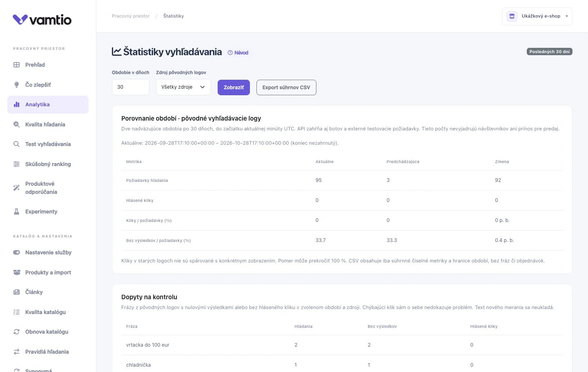Click the Produkty a import box icon
Screen dimensions: 588x372
(x=16, y=272)
